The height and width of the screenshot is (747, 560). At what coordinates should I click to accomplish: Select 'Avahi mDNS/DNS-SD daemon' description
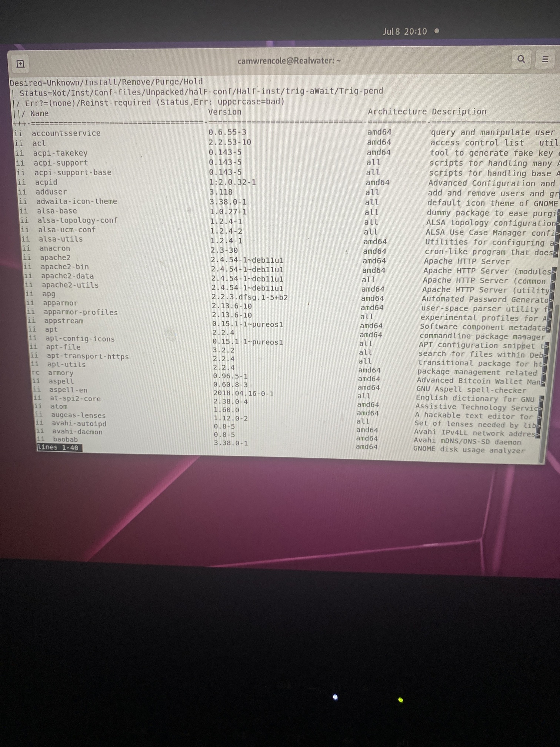[x=467, y=441]
